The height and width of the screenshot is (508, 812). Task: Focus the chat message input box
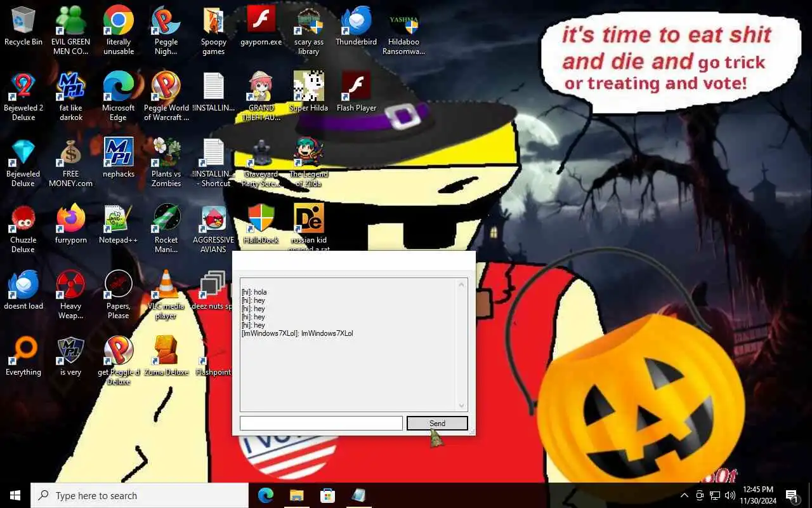[321, 423]
